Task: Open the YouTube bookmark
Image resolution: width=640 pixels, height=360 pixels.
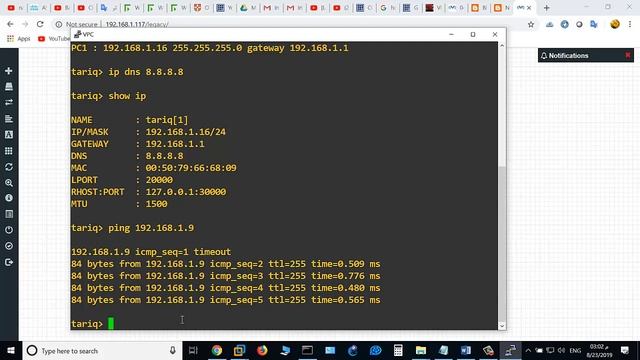Action: click(54, 38)
